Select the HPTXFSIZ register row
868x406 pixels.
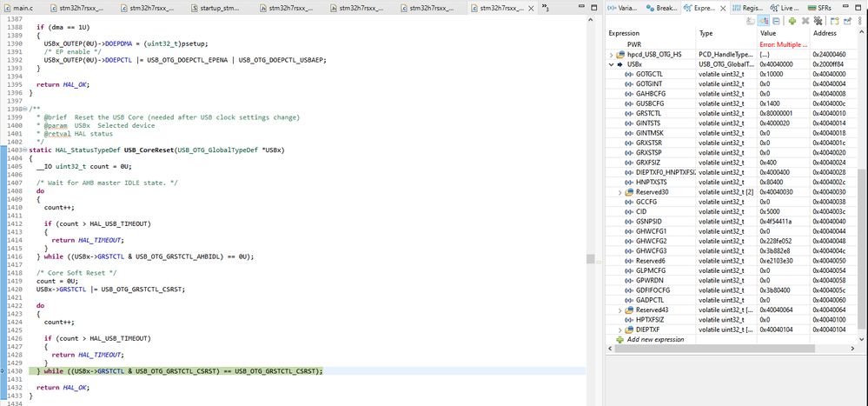tap(732, 320)
